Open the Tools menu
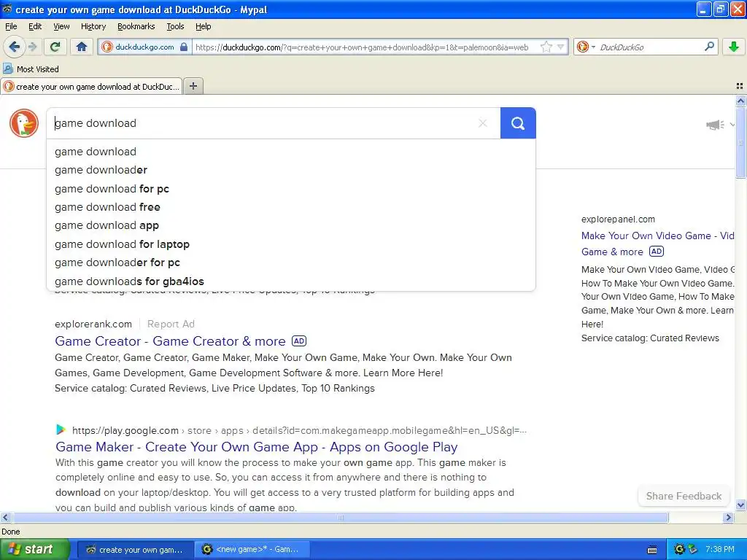 tap(175, 26)
